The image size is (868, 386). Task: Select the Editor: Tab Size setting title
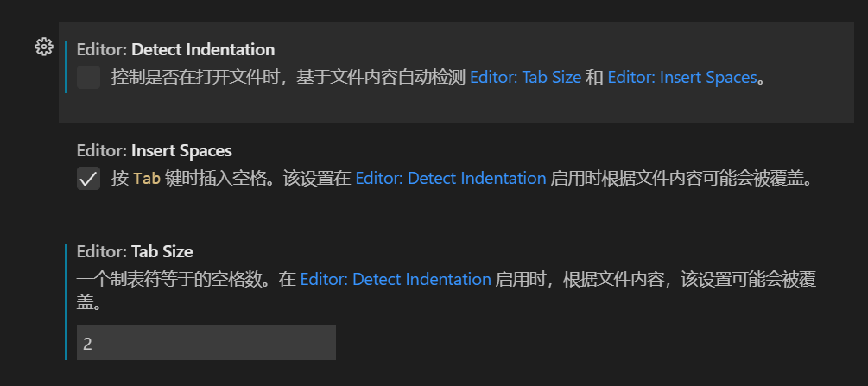[135, 251]
